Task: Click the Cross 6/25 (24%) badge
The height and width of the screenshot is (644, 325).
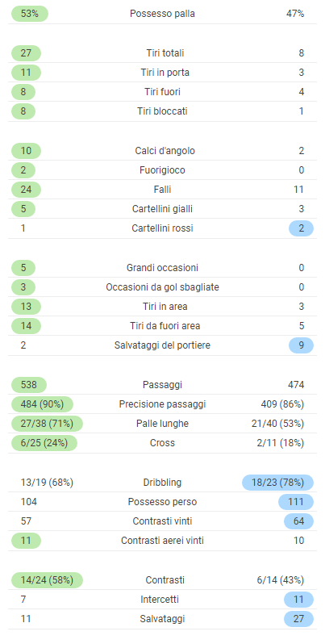Action: click(x=44, y=443)
